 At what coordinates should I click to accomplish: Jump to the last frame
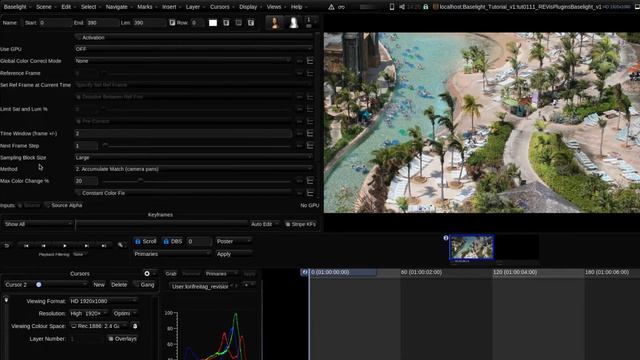(x=104, y=245)
